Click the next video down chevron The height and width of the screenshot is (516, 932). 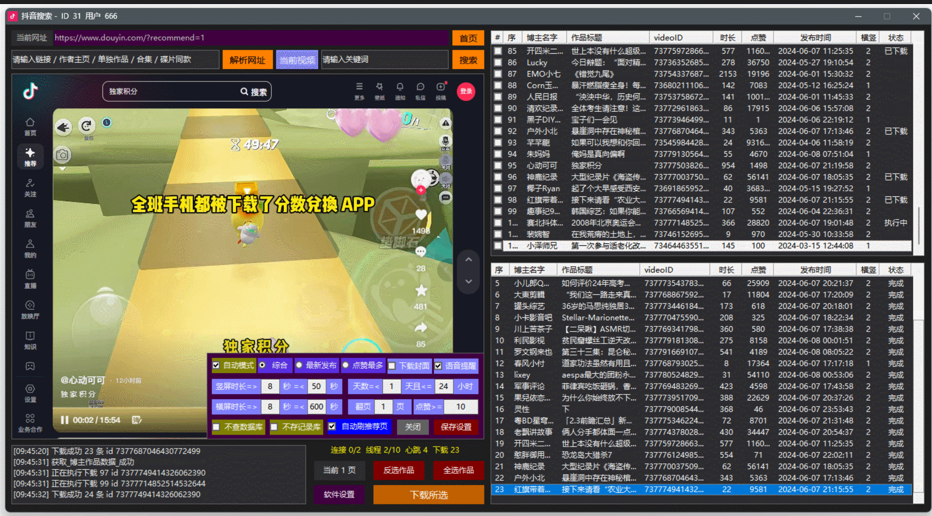pos(468,281)
